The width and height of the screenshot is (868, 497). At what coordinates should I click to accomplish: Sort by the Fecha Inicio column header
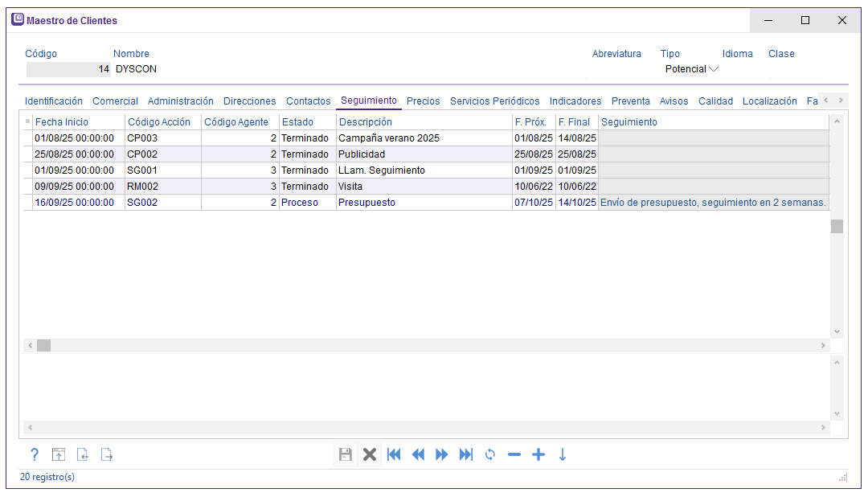(x=61, y=122)
